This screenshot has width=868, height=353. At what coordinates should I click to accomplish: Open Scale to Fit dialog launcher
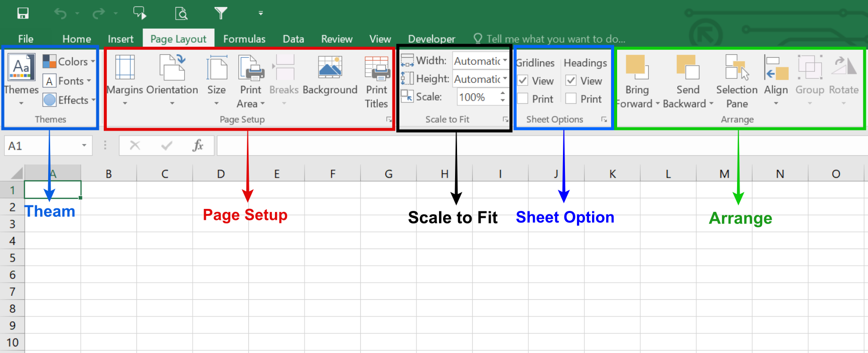click(x=505, y=120)
